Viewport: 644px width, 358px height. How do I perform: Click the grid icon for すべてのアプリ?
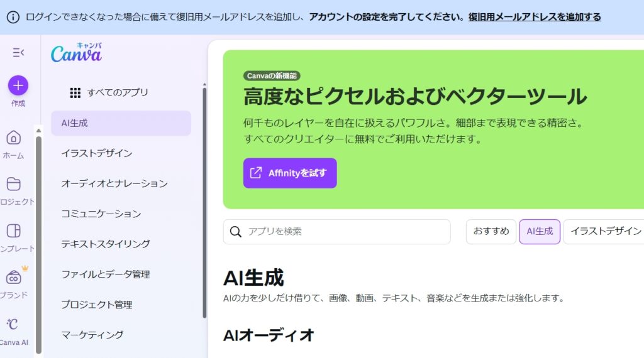tap(75, 93)
